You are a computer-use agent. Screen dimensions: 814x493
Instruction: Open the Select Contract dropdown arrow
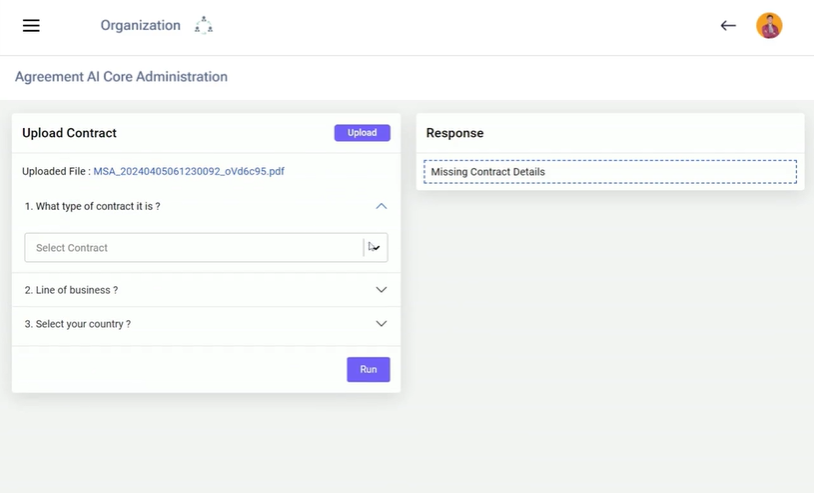pyautogui.click(x=375, y=248)
